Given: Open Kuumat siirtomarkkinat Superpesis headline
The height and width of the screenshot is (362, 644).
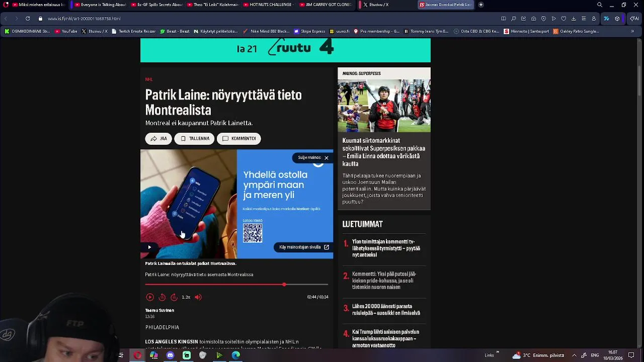Looking at the screenshot, I should click(384, 152).
